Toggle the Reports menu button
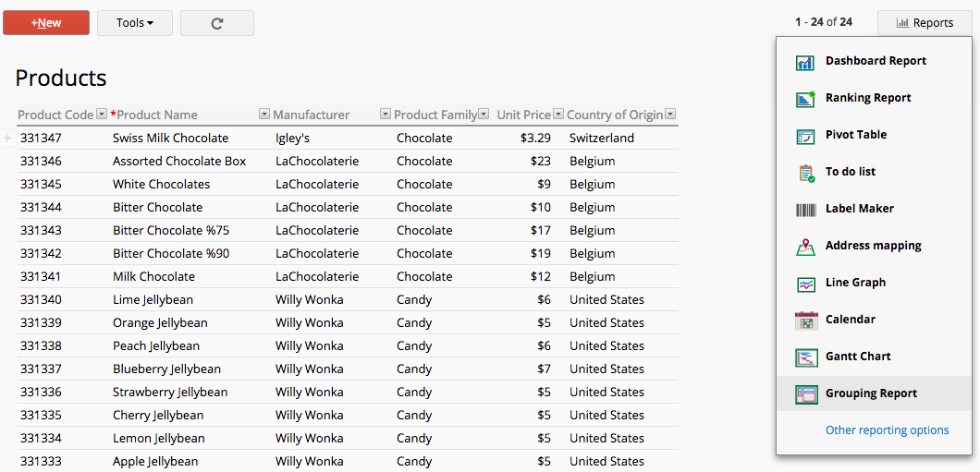 click(x=925, y=23)
